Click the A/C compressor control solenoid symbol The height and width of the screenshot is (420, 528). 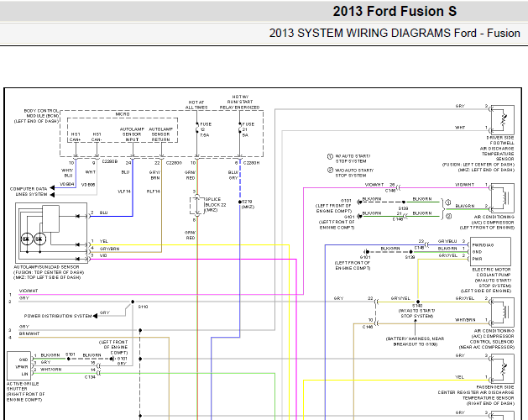pyautogui.click(x=503, y=312)
